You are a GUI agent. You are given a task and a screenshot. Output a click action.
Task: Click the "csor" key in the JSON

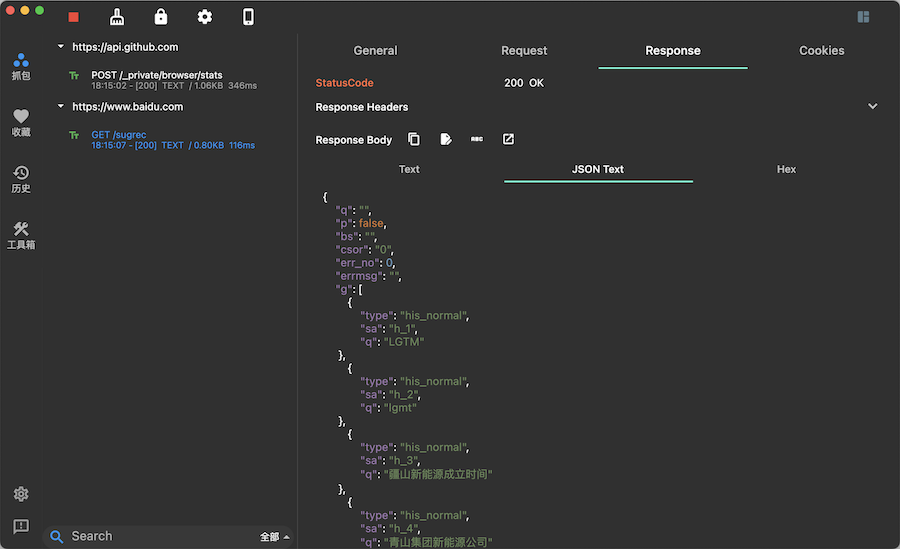coord(352,249)
